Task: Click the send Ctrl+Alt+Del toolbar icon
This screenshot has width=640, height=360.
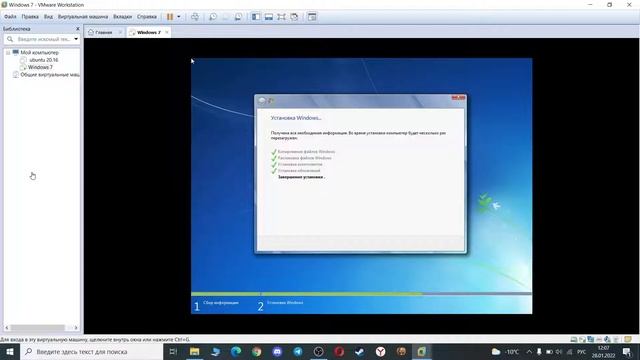Action: point(195,17)
